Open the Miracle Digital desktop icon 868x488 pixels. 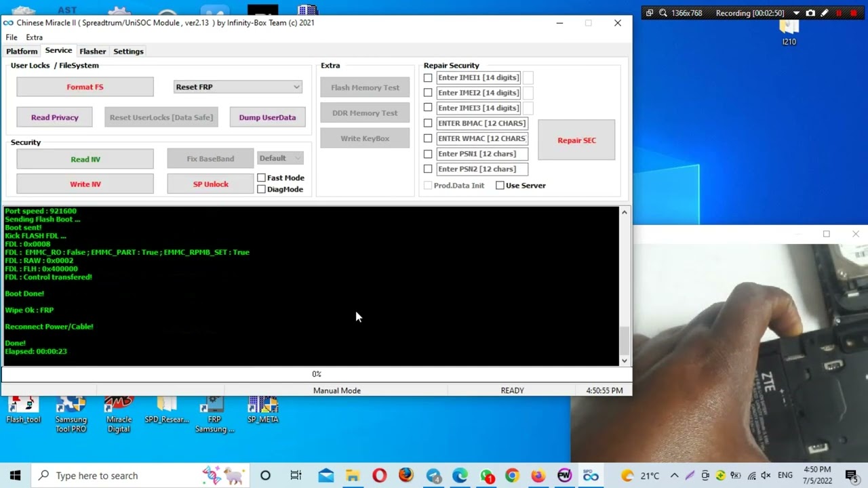119,414
